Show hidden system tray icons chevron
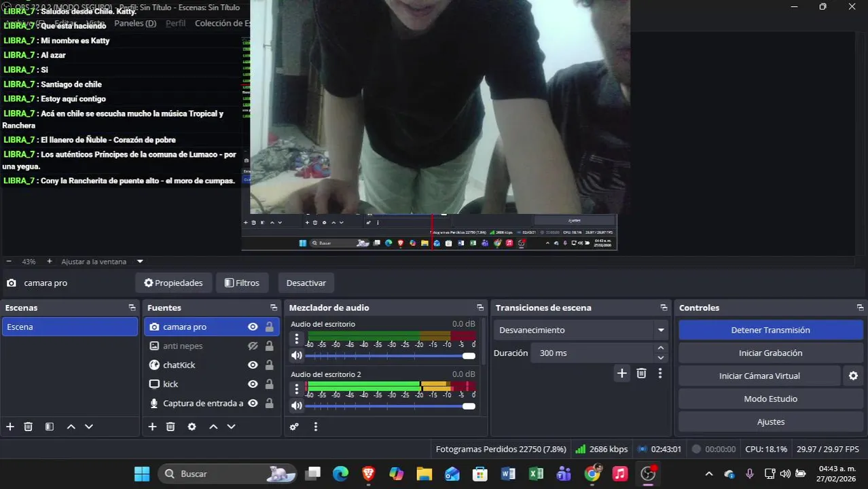Viewport: 868px width, 489px height. pyautogui.click(x=709, y=473)
